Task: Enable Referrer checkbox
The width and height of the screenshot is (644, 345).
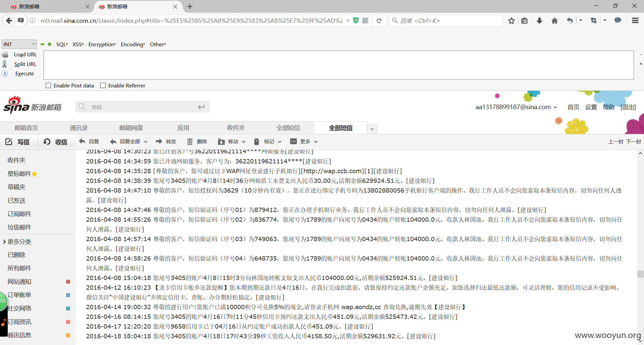Action: [x=103, y=85]
